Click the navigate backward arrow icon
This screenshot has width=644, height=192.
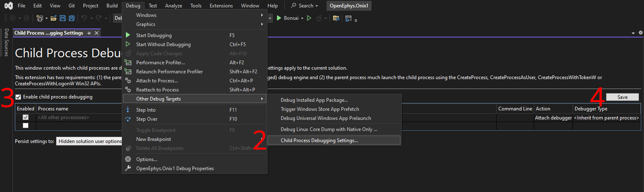pos(12,18)
